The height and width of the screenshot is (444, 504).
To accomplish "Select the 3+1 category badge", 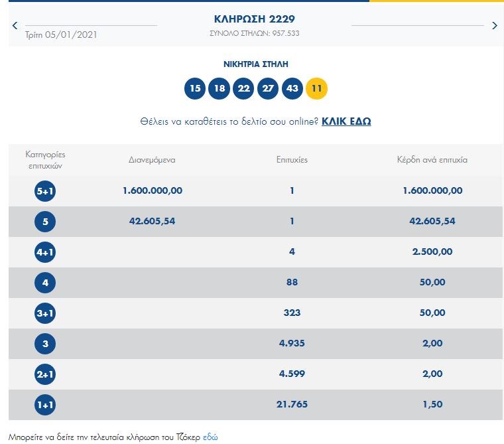I will click(45, 313).
